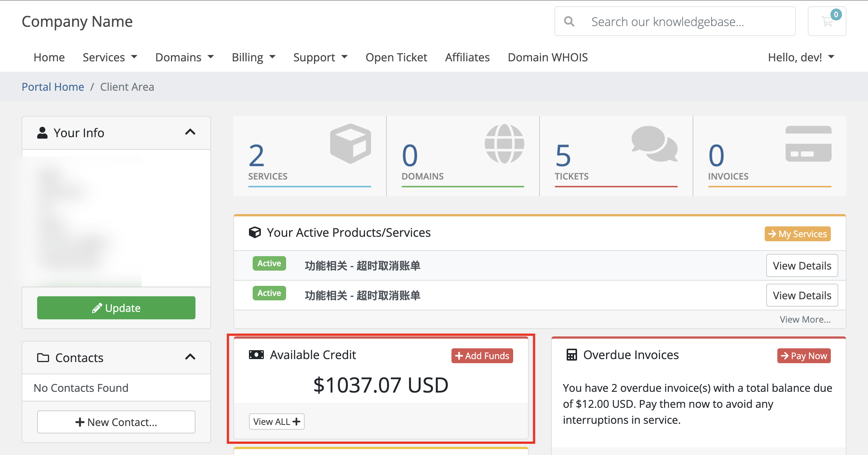
Task: Expand the Hello, dev! account menu
Action: [x=801, y=57]
